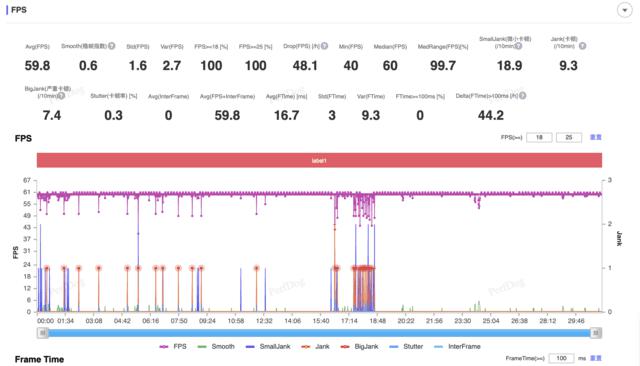Click the right handle of the time range slider

tap(596, 333)
